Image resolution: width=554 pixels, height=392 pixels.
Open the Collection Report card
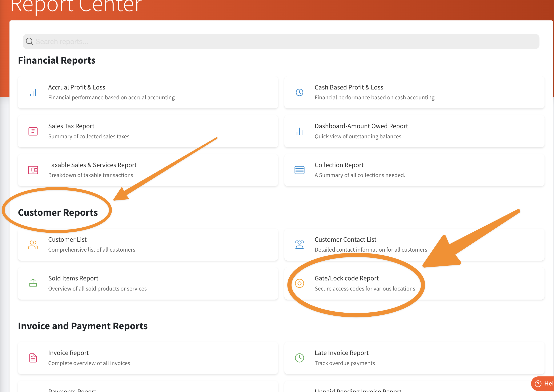click(339, 165)
